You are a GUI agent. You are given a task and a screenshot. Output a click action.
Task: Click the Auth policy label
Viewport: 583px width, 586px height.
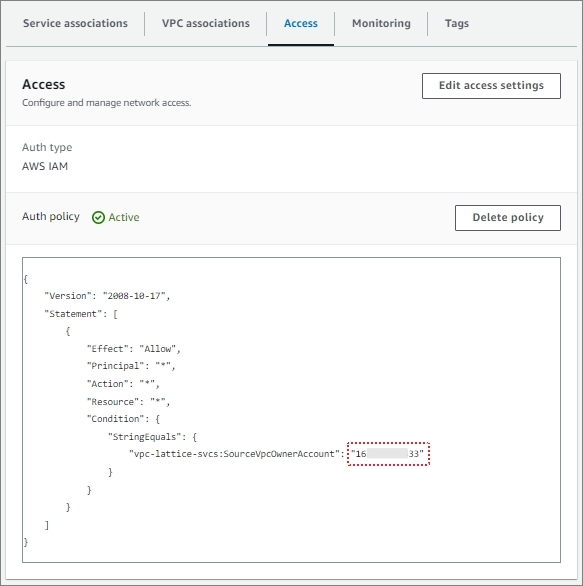coord(51,216)
